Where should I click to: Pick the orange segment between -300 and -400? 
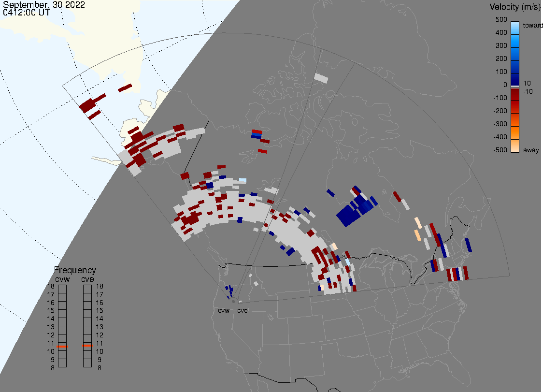pos(515,133)
